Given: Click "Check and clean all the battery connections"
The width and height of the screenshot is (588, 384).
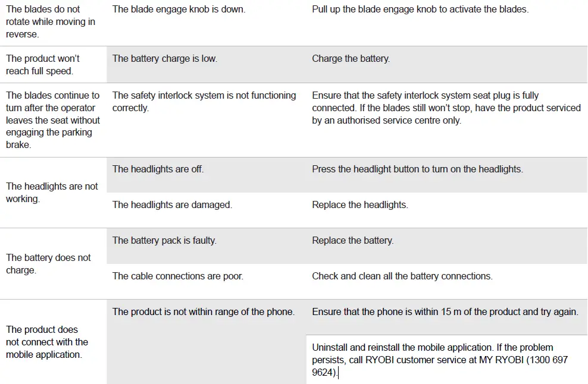Looking at the screenshot, I should click(402, 276).
